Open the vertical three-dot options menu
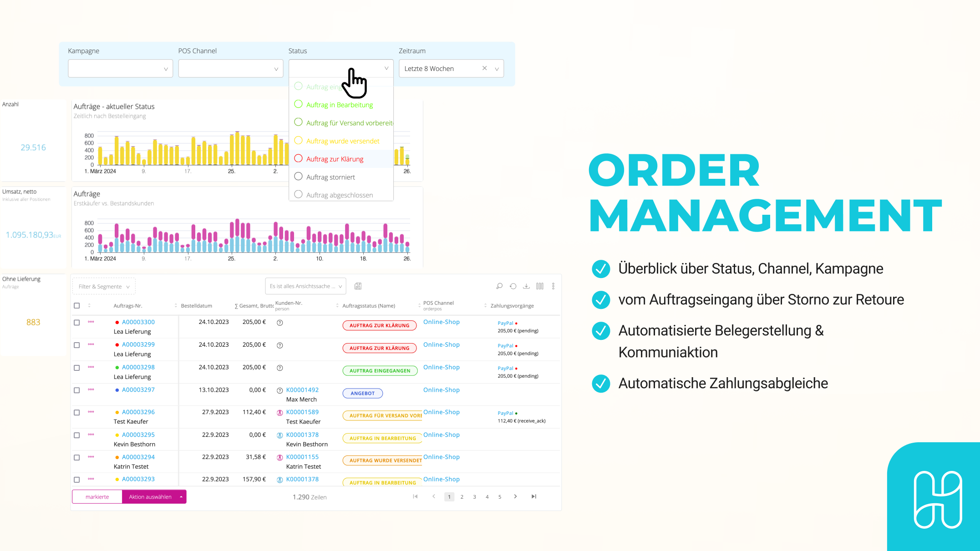 553,286
